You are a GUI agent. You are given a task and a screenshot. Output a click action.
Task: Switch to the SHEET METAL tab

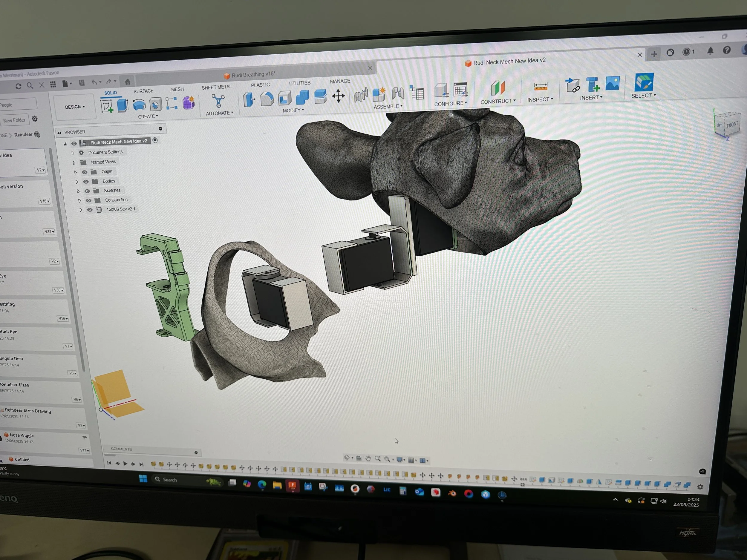217,87
